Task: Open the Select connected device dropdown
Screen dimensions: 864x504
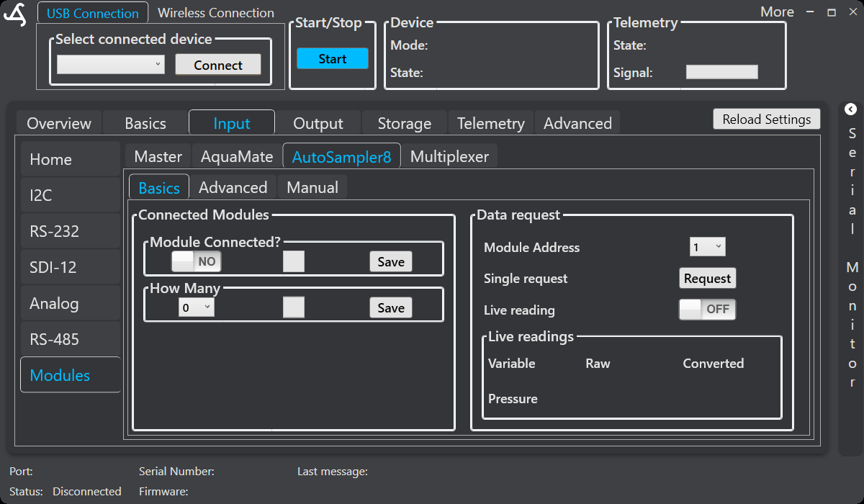Action: point(111,65)
